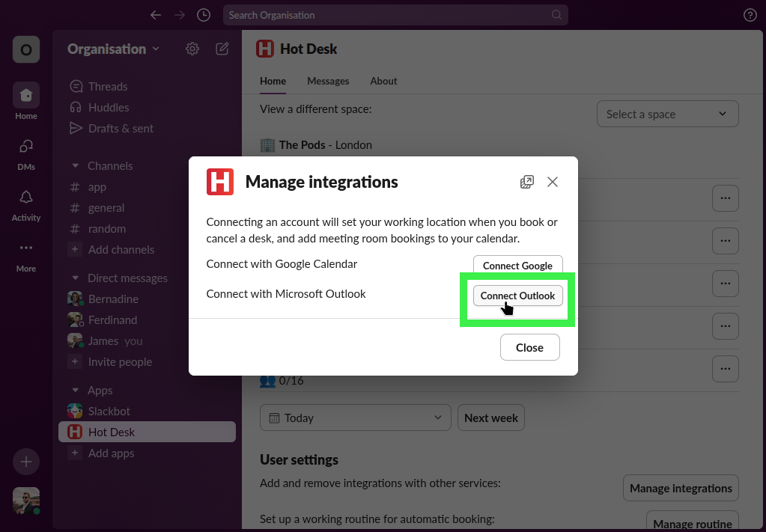The height and width of the screenshot is (532, 766).
Task: Open Home in the left rail
Action: (26, 101)
